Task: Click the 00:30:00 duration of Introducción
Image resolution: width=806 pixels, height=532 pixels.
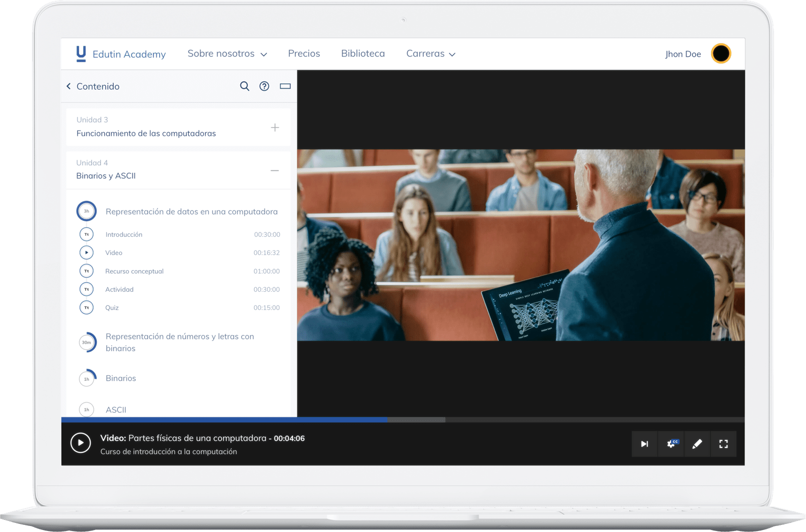Action: tap(267, 234)
